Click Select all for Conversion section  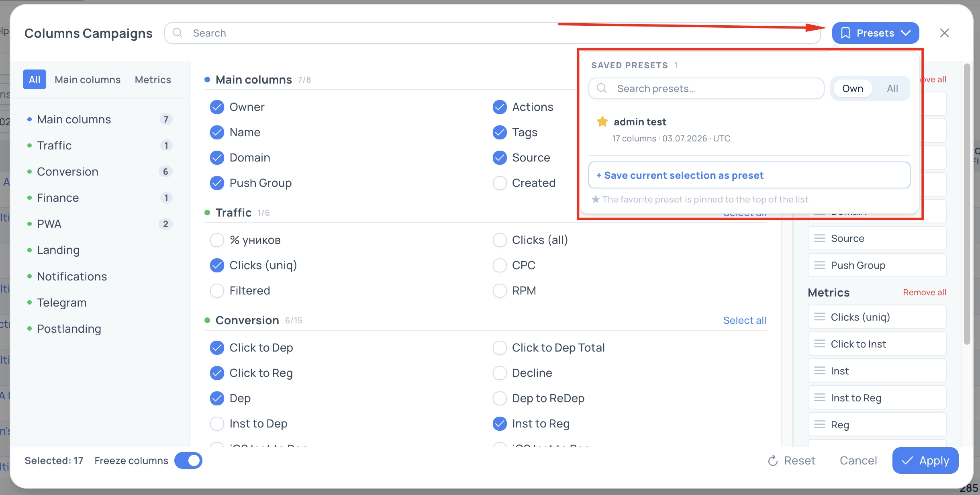tap(745, 320)
